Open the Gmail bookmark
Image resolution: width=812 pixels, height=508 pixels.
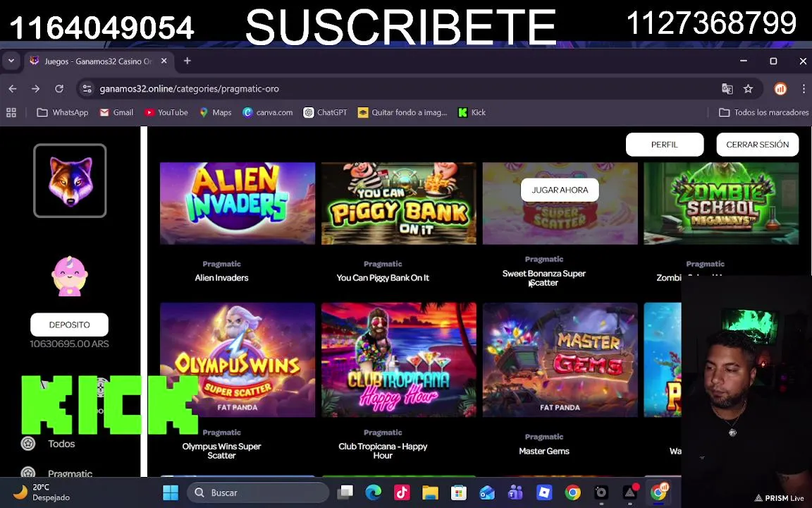tap(116, 112)
